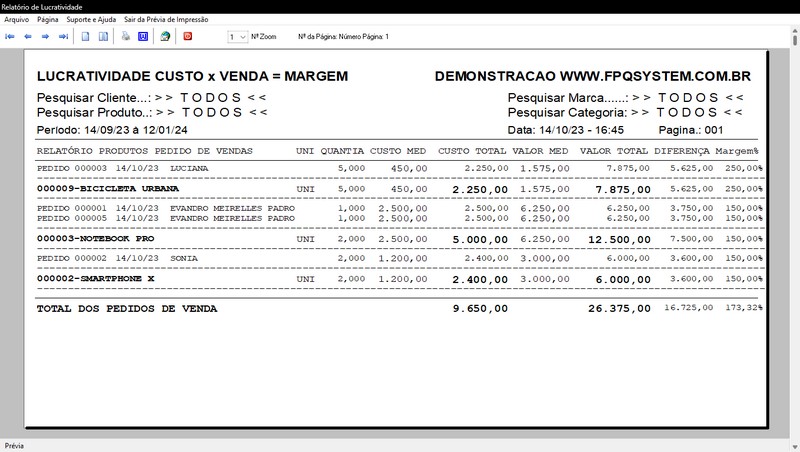Click the globe web icon in toolbar
800x452 pixels.
tap(165, 36)
